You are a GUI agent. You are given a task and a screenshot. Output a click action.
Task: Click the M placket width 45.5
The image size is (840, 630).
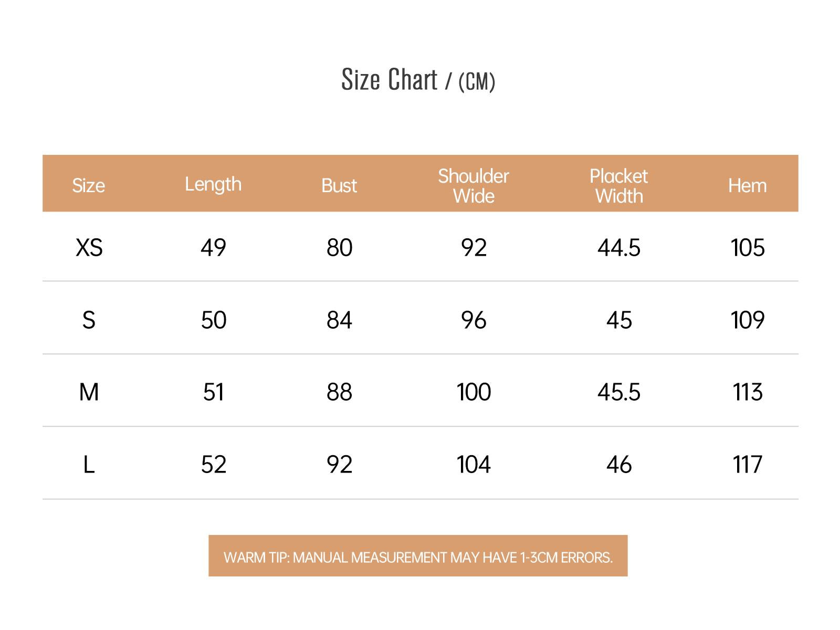coord(619,392)
